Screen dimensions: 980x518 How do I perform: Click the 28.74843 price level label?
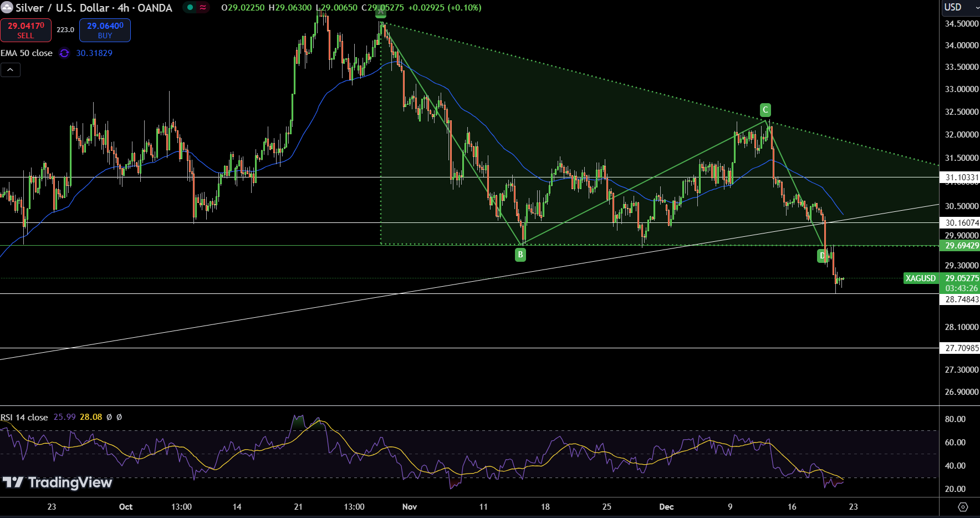point(959,299)
